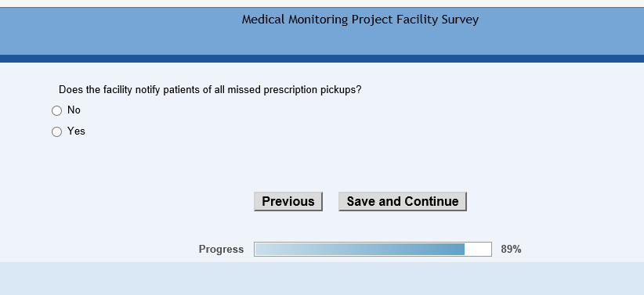Click "Facility Survey" at the title end
644x295 pixels.
[437, 20]
